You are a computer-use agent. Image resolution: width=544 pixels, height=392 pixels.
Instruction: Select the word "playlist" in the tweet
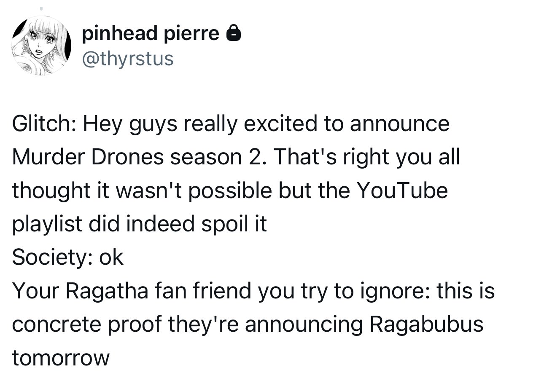(x=47, y=224)
